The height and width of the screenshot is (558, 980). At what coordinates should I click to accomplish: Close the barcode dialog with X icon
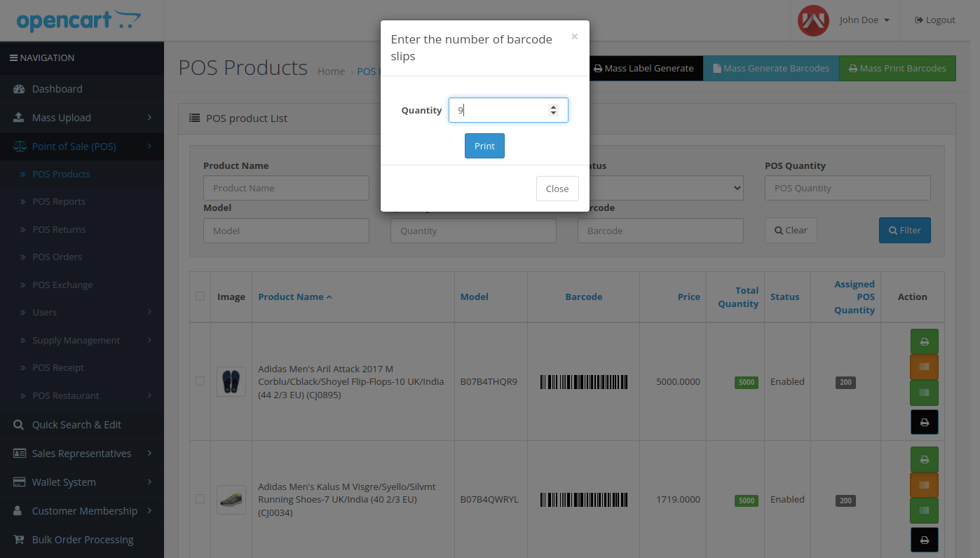tap(574, 37)
